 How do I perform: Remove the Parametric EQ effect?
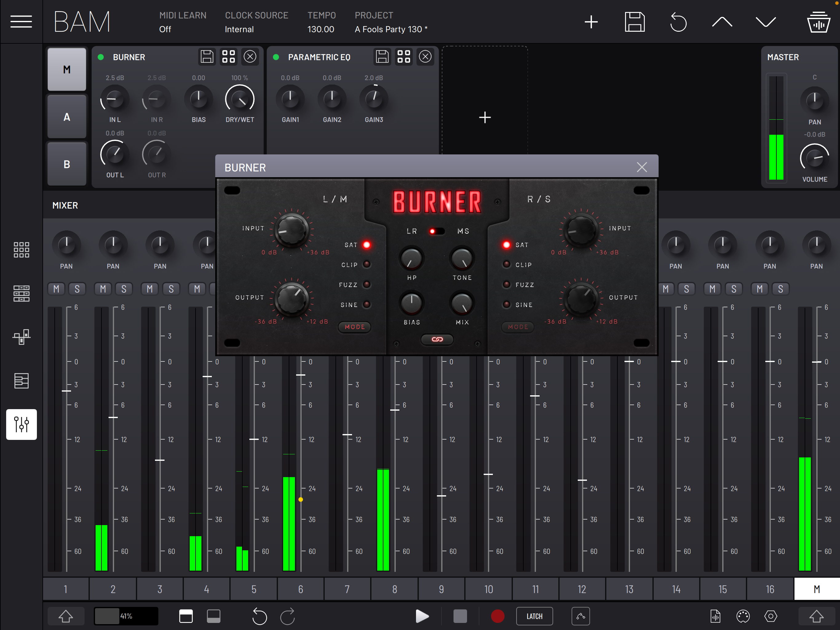click(425, 57)
